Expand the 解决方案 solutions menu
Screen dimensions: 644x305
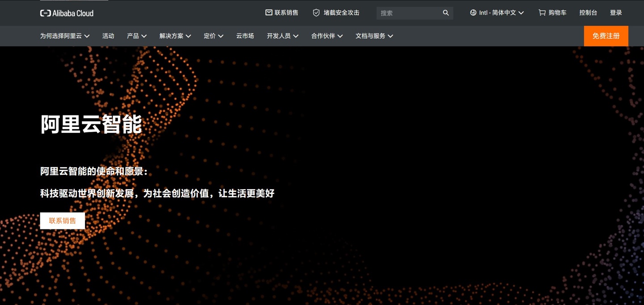click(x=175, y=36)
